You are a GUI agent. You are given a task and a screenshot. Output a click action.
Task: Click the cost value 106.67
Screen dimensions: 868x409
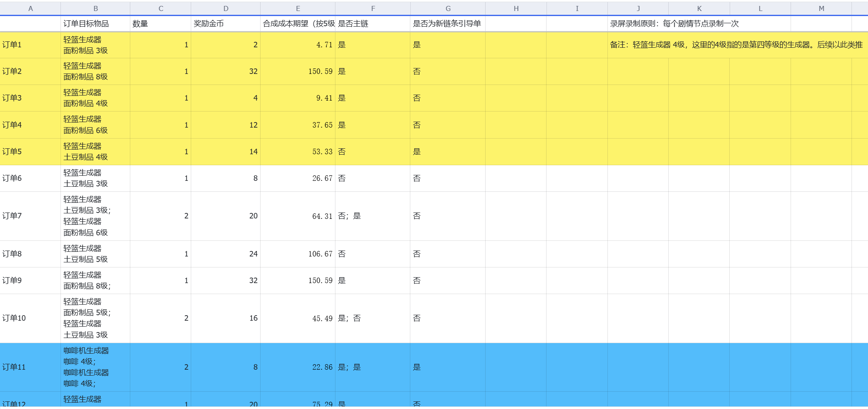298,254
